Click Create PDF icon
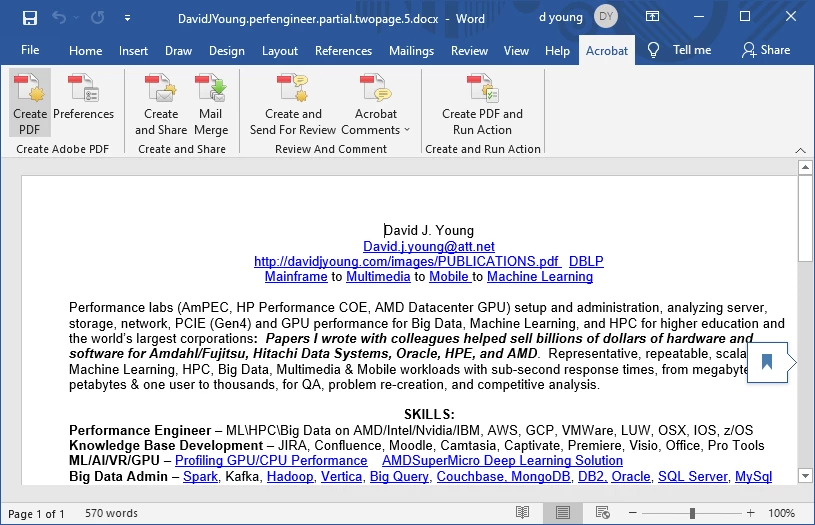Viewport: 815px width, 525px height. (x=30, y=103)
